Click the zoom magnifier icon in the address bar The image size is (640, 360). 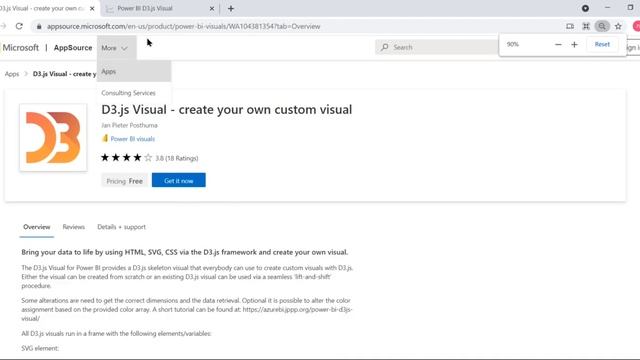(x=602, y=27)
